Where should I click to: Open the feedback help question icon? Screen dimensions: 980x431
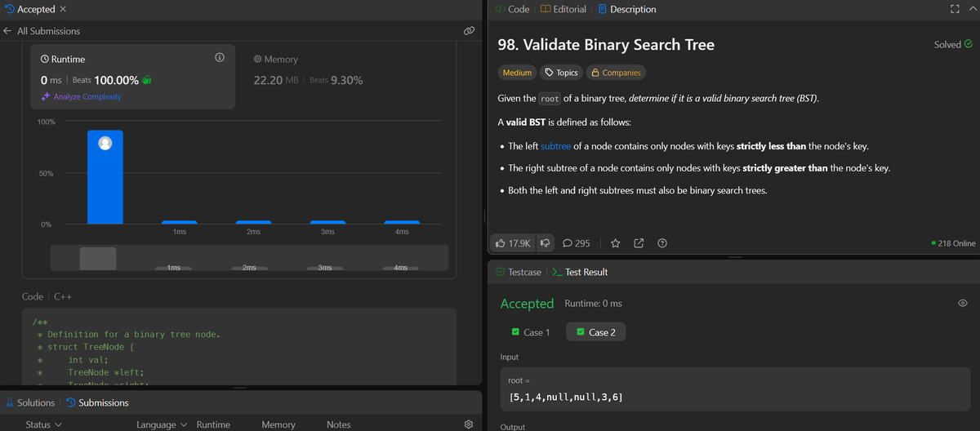(x=662, y=243)
